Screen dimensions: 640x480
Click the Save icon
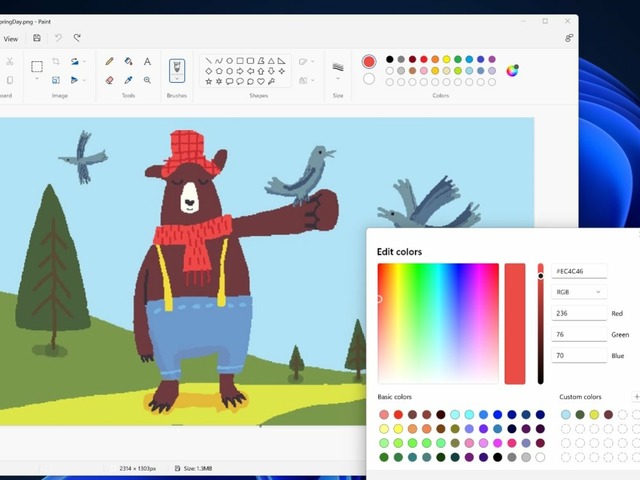(37, 38)
